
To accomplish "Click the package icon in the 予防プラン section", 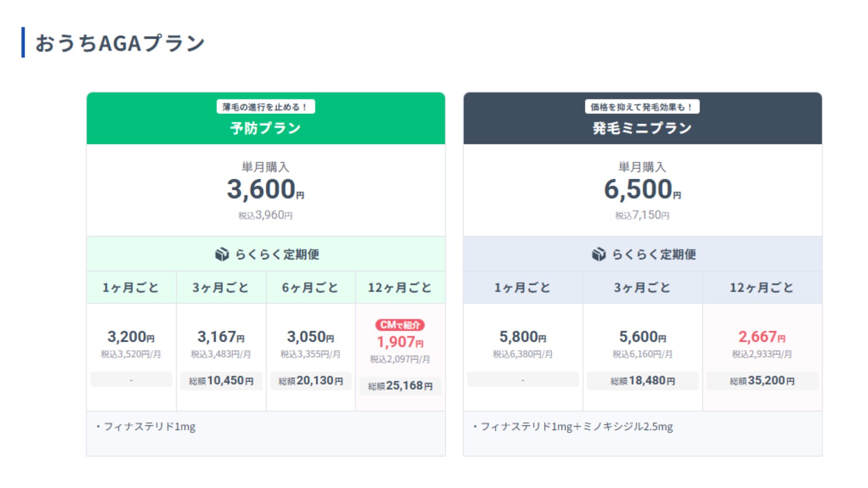I will pos(222,254).
